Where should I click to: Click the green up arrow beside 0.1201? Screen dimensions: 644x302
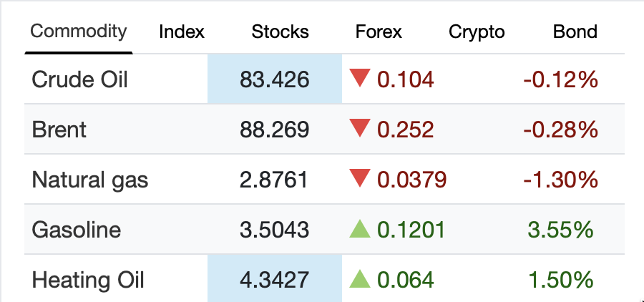(x=360, y=229)
